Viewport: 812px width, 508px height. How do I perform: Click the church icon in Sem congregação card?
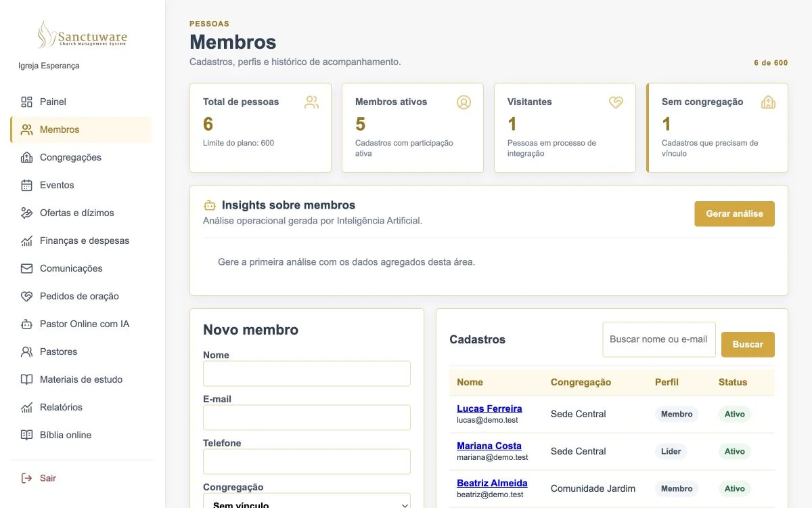click(768, 102)
